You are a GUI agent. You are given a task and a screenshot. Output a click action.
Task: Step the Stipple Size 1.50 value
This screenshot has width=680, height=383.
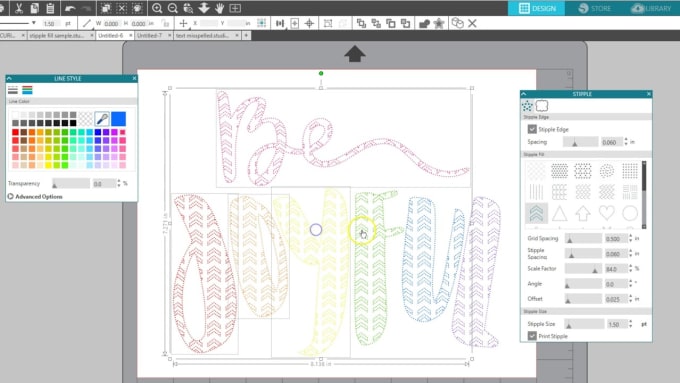click(631, 324)
